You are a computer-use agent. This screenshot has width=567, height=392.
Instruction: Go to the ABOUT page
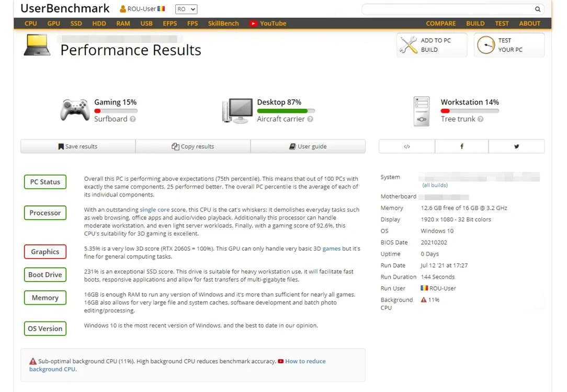[x=530, y=24]
